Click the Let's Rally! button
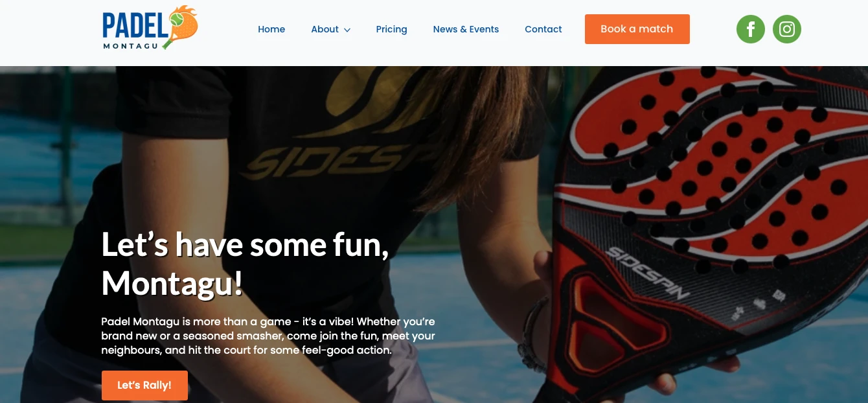 coord(144,385)
